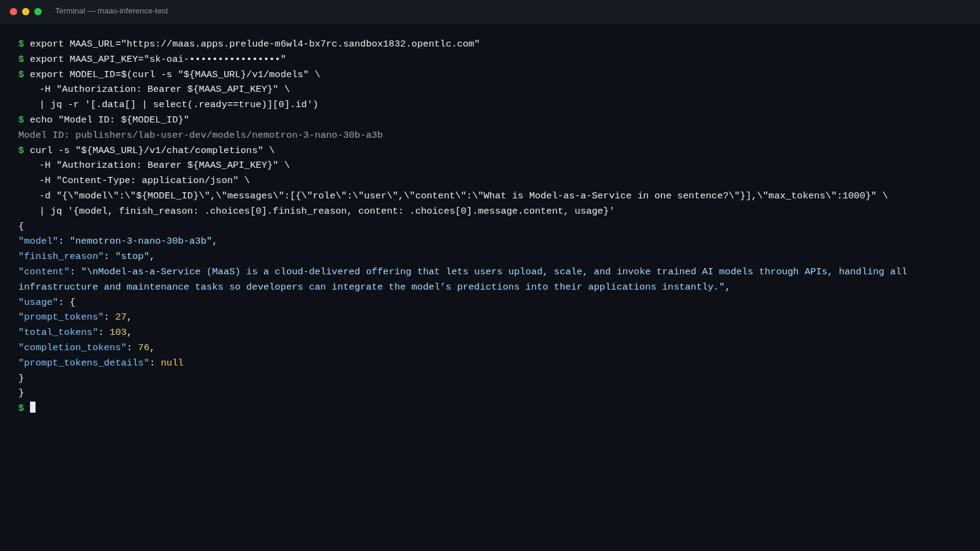Viewport: 980px width, 551px height.
Task: Click the echo "Model ID" command line
Action: click(104, 120)
